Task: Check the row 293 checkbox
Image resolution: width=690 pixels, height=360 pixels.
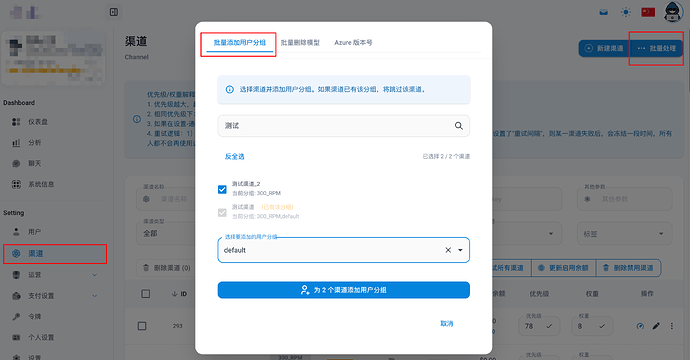Action: point(142,326)
